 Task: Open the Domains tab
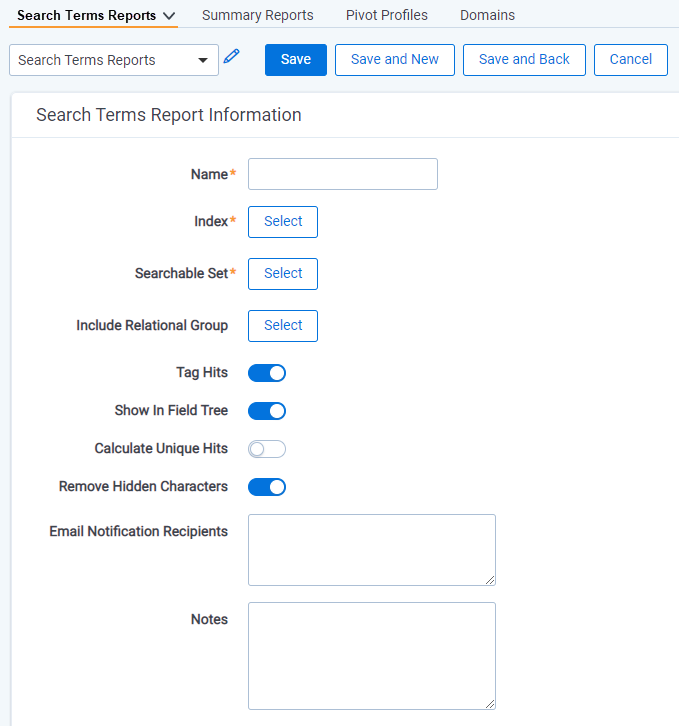click(487, 15)
